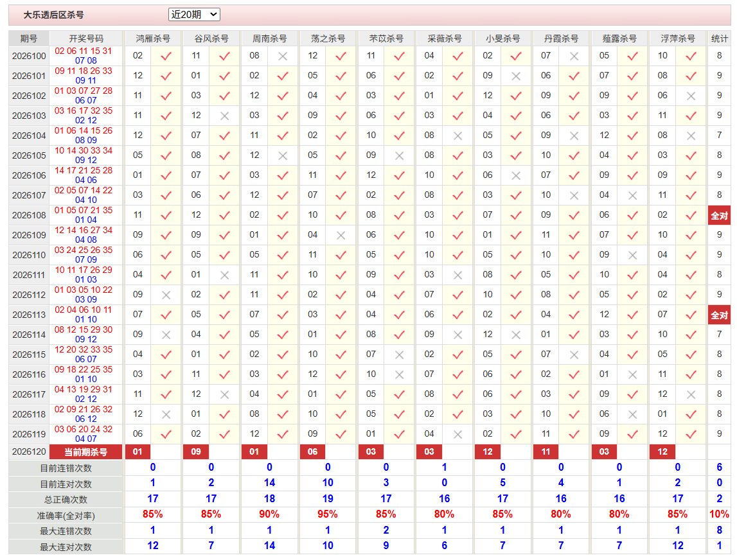Click the gray X for 浮萍杀号 row 2026102
Viewport: 737px width, 560px height.
[x=691, y=96]
